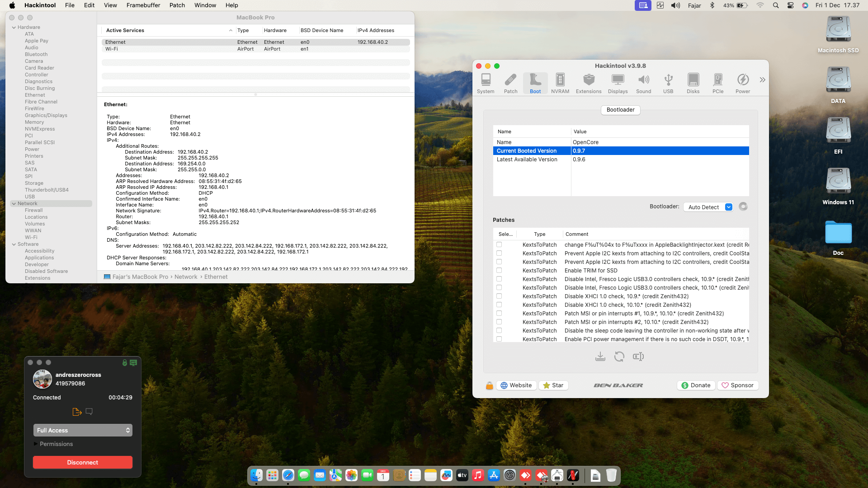Click the Sound toolbar icon
Screen dimensions: 868x488
[x=643, y=83]
